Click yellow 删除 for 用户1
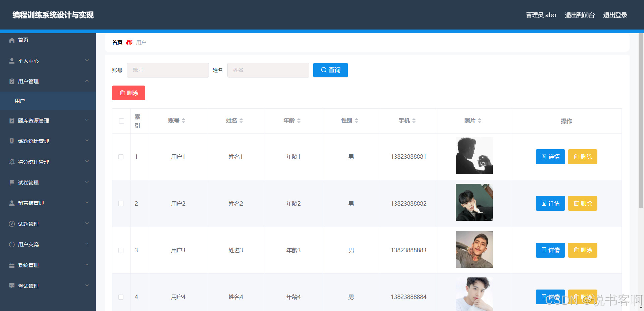 (x=583, y=157)
